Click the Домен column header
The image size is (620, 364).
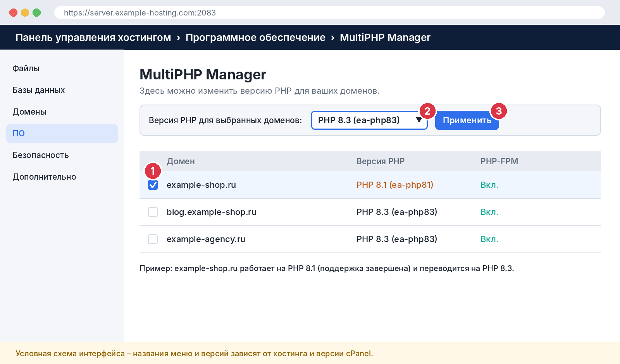tap(181, 161)
